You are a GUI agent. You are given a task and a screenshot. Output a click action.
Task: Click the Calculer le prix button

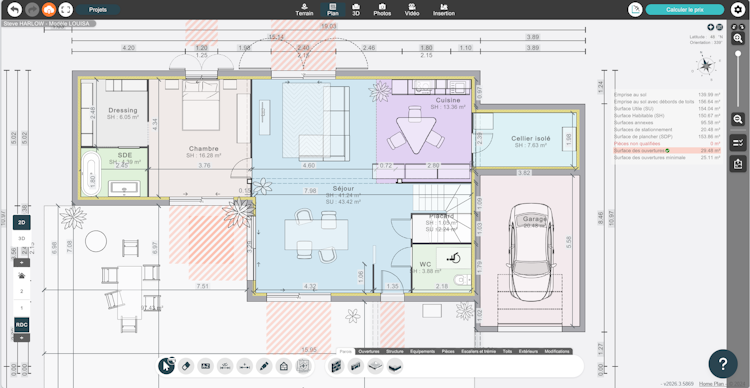pyautogui.click(x=684, y=10)
